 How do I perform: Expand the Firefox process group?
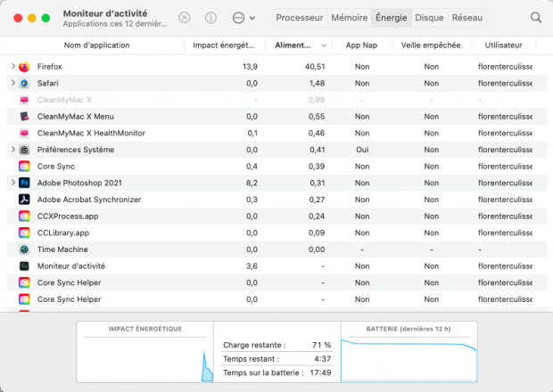pos(13,66)
